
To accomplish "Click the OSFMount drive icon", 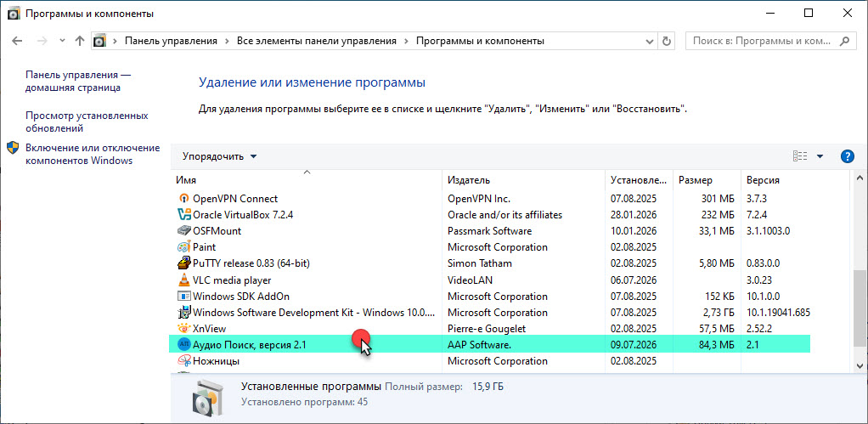I will pyautogui.click(x=183, y=231).
